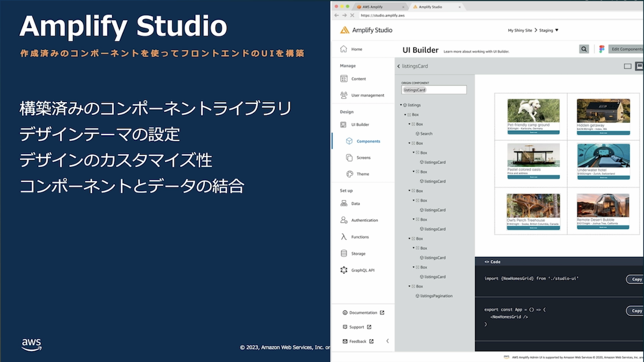Stop page loading with the X button
Image resolution: width=644 pixels, height=362 pixels.
[x=351, y=16]
